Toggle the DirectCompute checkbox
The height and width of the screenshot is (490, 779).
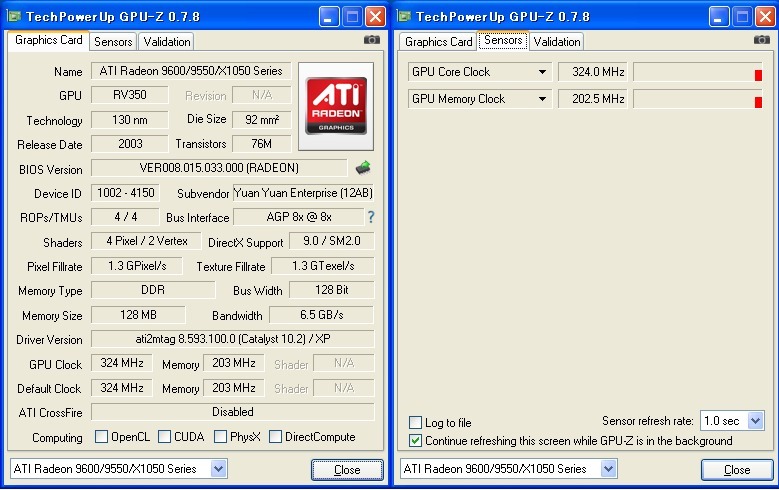(x=275, y=437)
